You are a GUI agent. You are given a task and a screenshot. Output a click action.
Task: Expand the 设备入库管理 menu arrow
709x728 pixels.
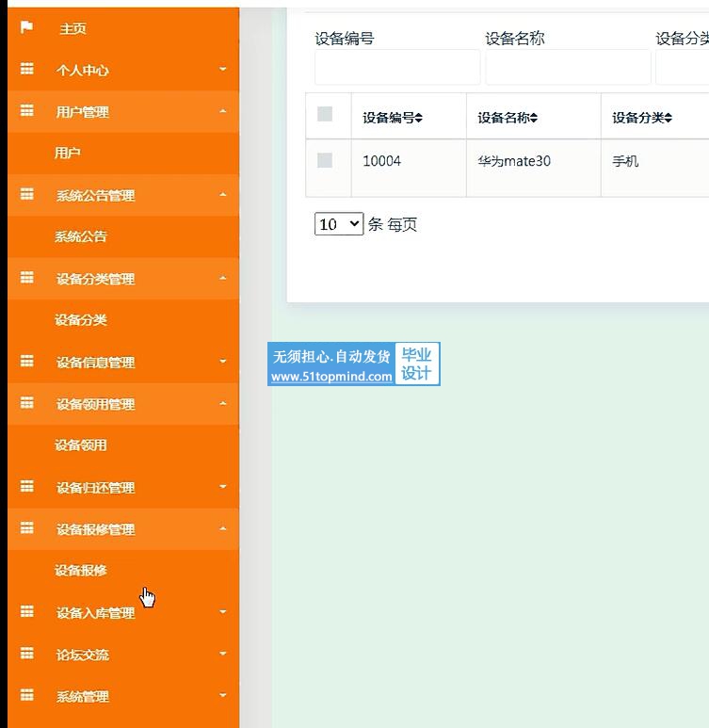[223, 612]
